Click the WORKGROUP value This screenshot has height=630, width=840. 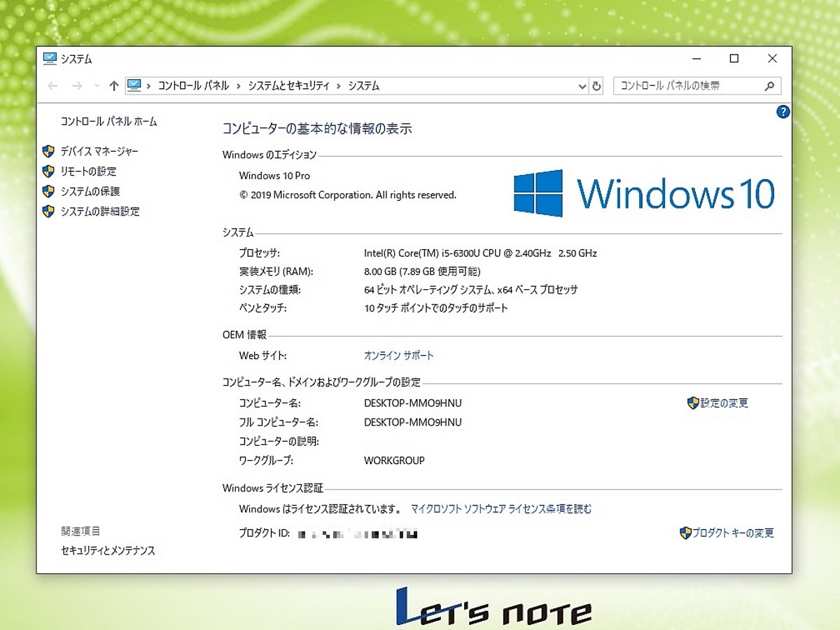click(394, 461)
